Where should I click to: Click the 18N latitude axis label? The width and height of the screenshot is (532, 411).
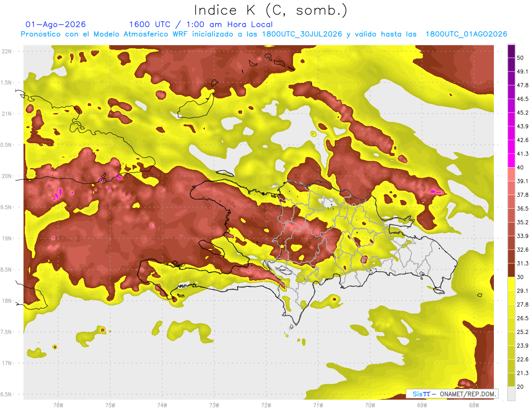point(7,301)
